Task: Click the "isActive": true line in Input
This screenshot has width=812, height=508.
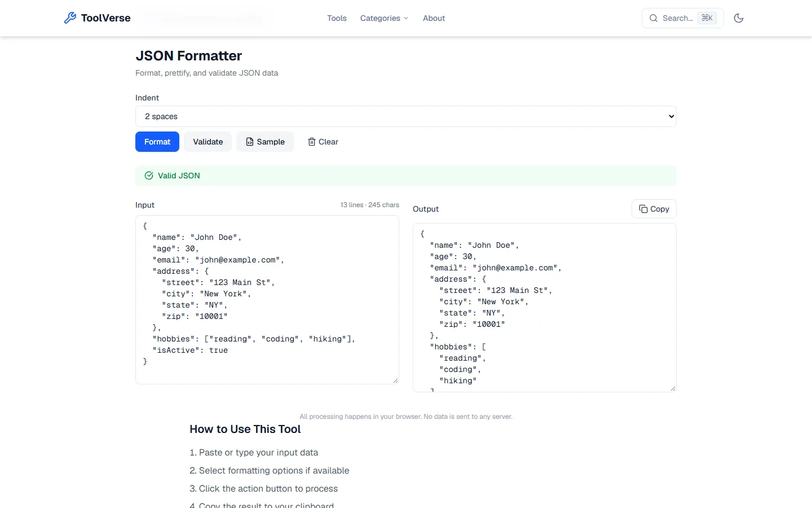Action: [190, 351]
